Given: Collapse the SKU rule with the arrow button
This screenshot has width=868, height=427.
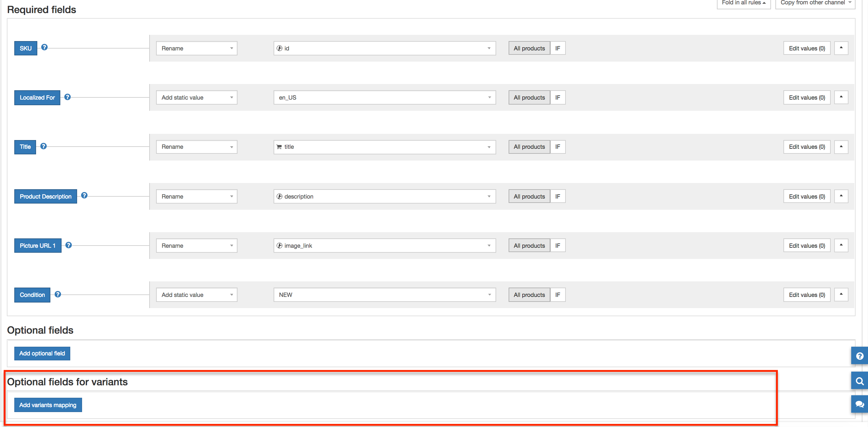Looking at the screenshot, I should point(841,48).
